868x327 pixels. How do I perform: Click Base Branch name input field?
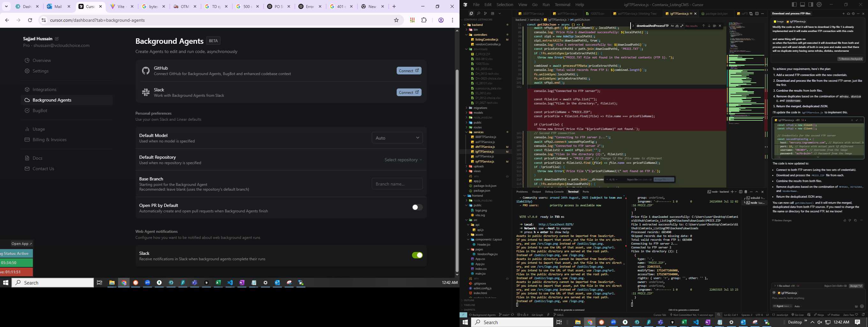[397, 184]
